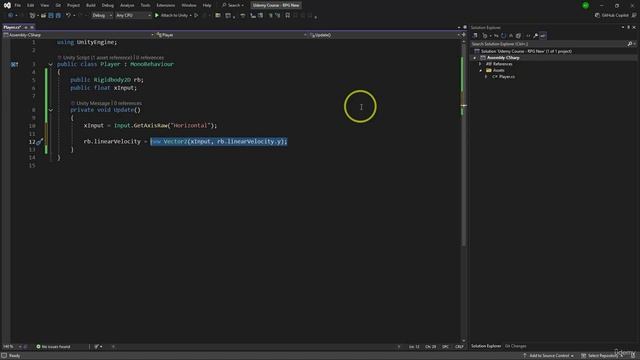Click Solution Explorer Sync/Refresh circular icon

503,36
